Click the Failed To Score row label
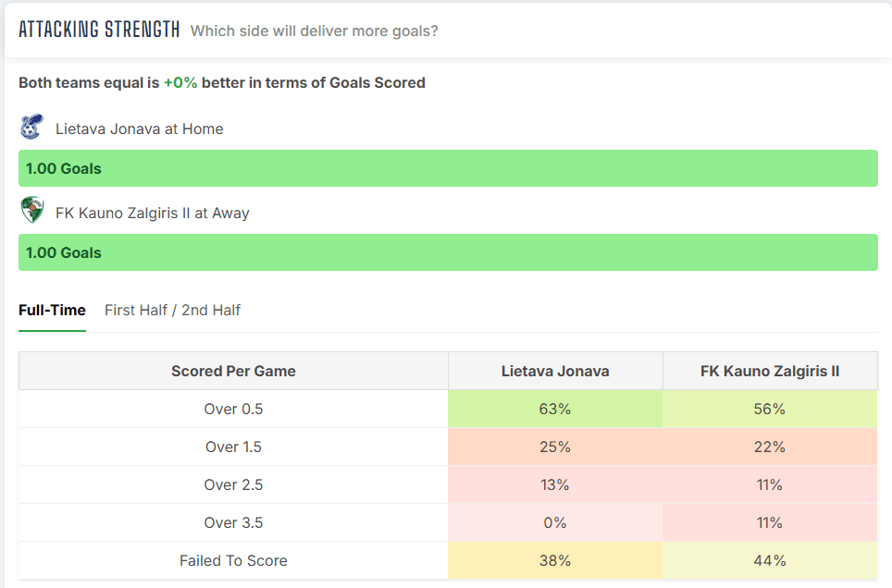 click(x=234, y=560)
